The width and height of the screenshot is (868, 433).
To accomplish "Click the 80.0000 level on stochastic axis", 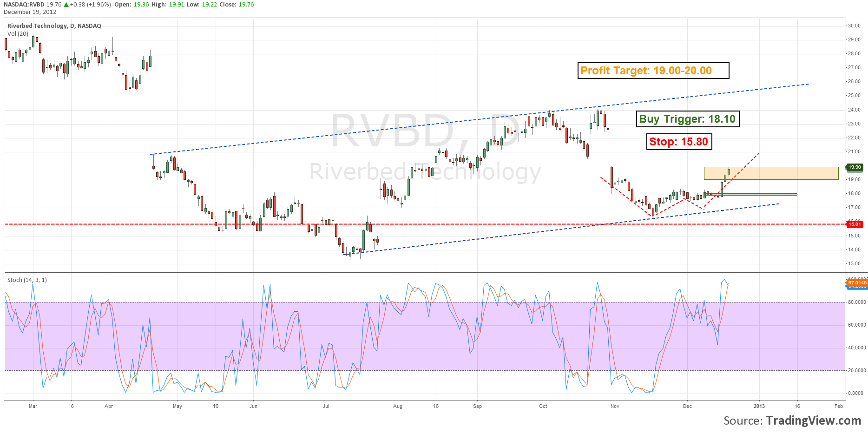I will [x=856, y=302].
